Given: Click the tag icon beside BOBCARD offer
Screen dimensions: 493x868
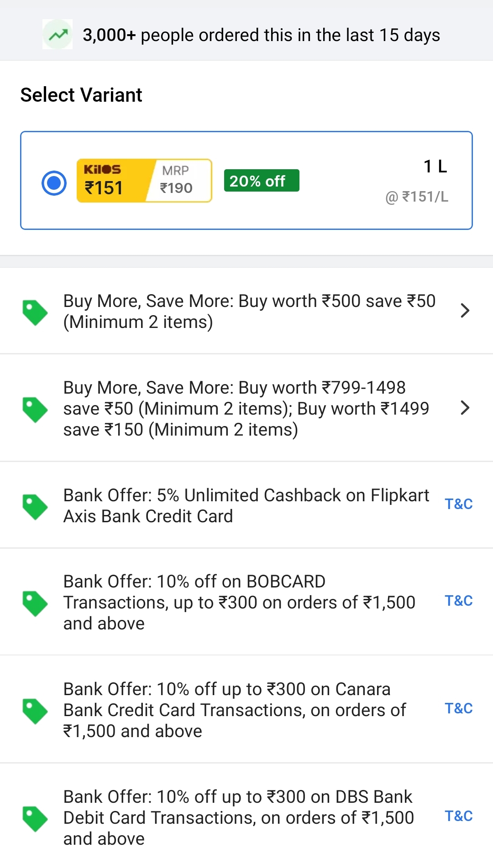Looking at the screenshot, I should click(x=36, y=602).
